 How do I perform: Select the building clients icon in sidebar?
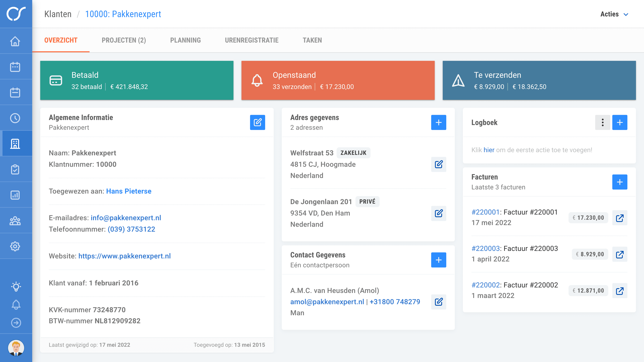tap(15, 144)
